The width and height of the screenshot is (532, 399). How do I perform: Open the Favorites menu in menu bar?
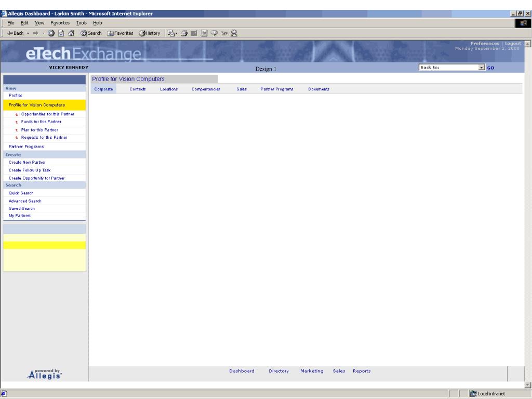point(60,23)
